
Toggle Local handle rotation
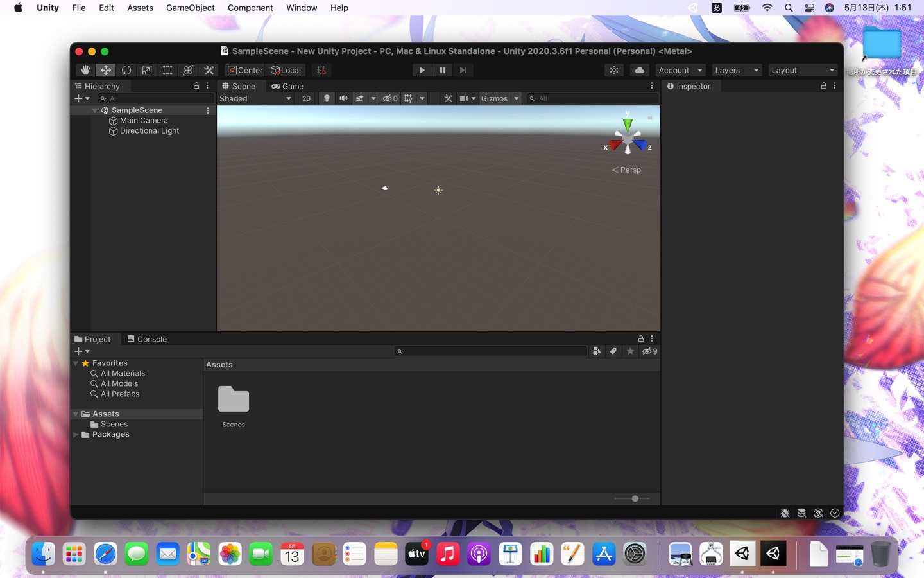286,70
